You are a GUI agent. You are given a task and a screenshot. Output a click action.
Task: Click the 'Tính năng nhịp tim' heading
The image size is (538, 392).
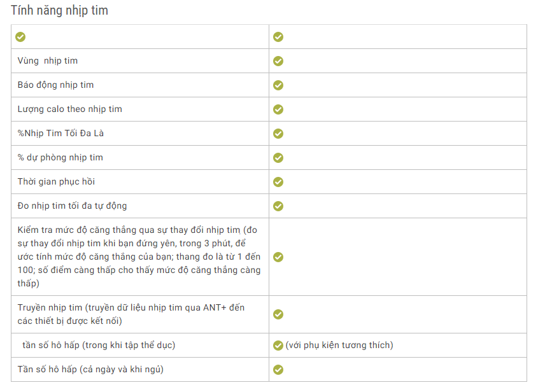pyautogui.click(x=59, y=10)
